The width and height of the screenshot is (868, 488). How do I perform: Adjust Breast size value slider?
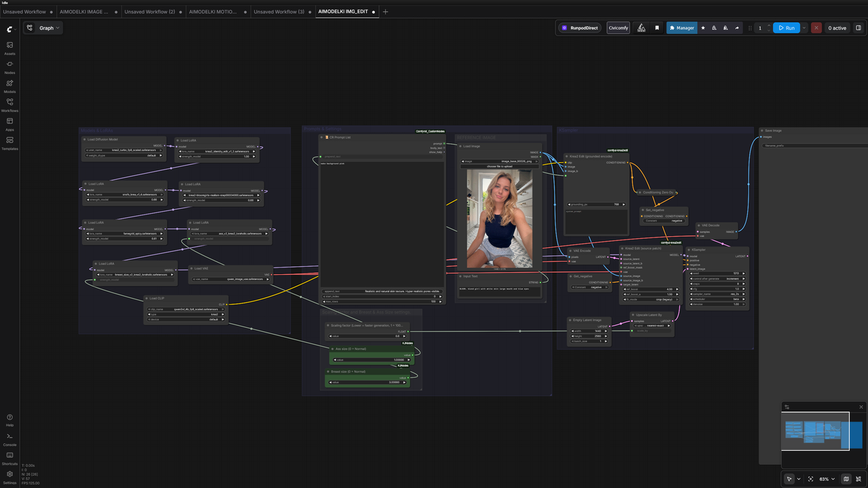(367, 382)
